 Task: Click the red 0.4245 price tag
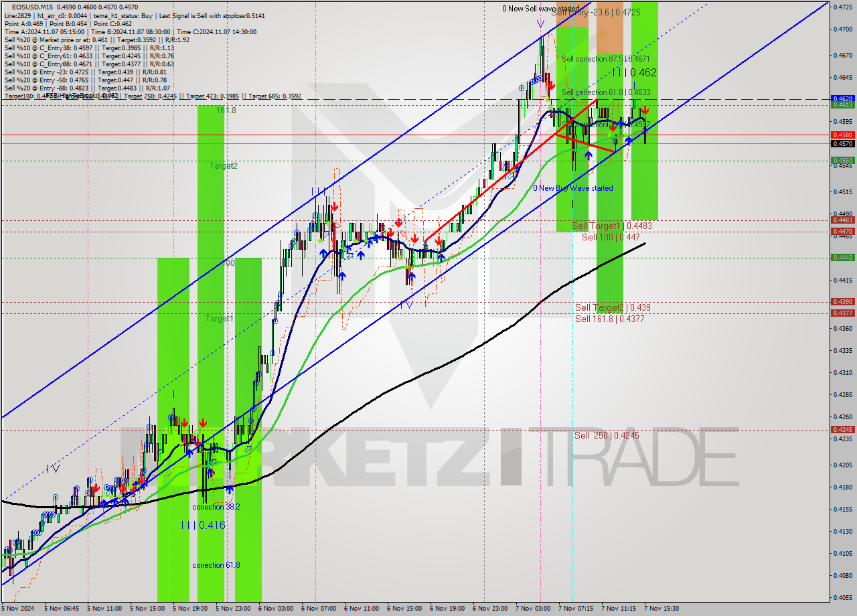coord(842,429)
